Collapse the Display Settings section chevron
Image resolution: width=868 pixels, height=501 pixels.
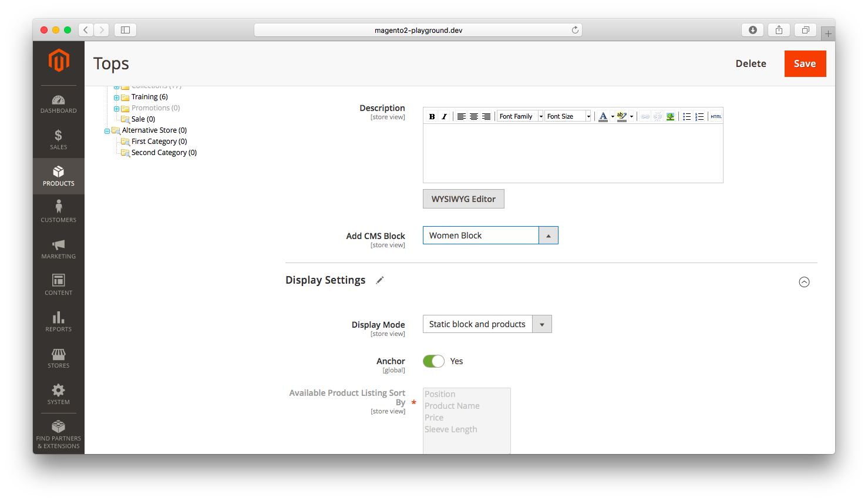[x=804, y=282]
